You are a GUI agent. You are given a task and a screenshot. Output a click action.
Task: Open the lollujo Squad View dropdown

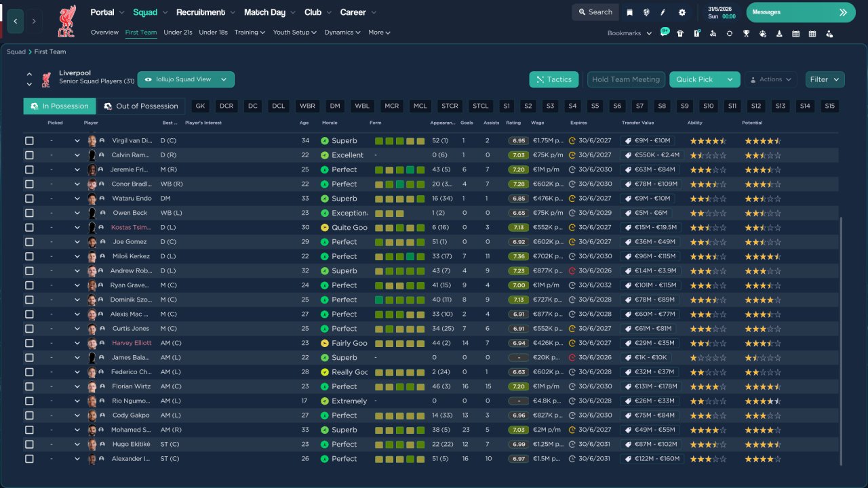tap(186, 79)
